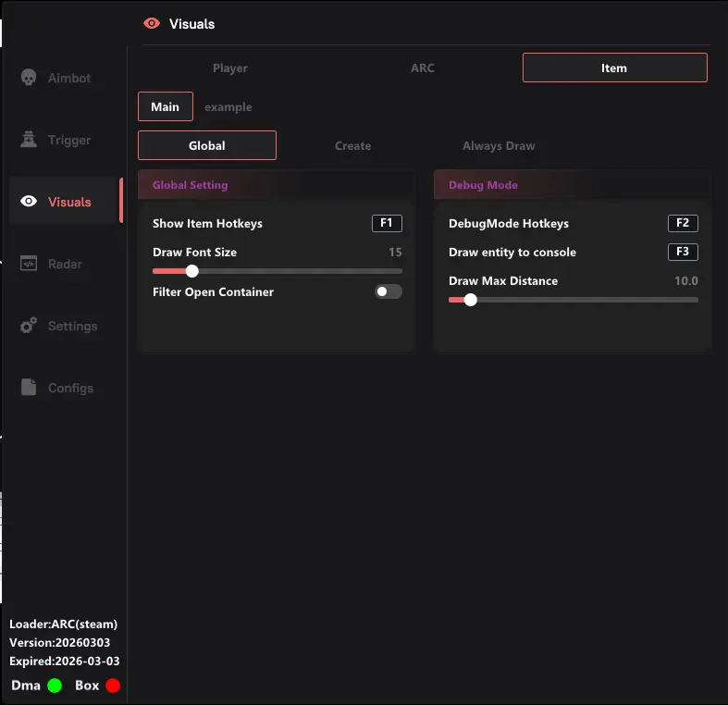Click the gears icon for Settings

(x=29, y=326)
